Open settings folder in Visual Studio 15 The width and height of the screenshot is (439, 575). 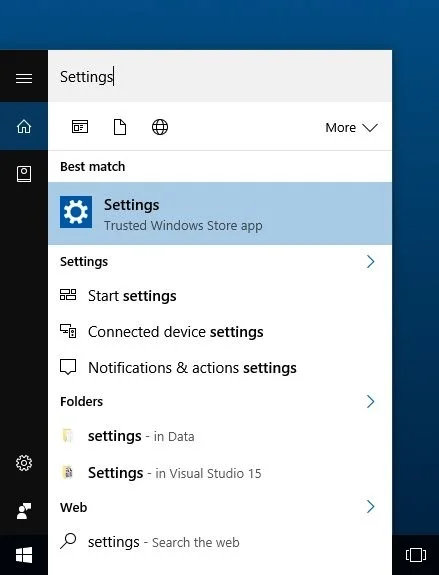click(220, 473)
